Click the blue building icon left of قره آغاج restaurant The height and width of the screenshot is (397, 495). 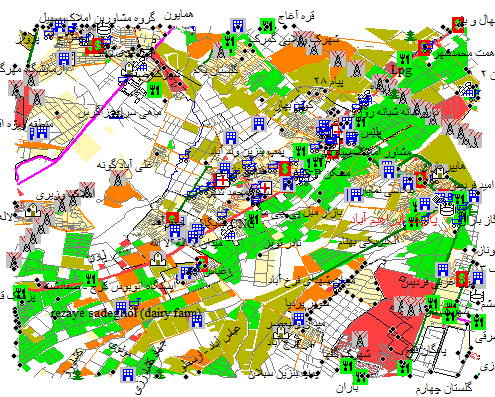[x=238, y=26]
